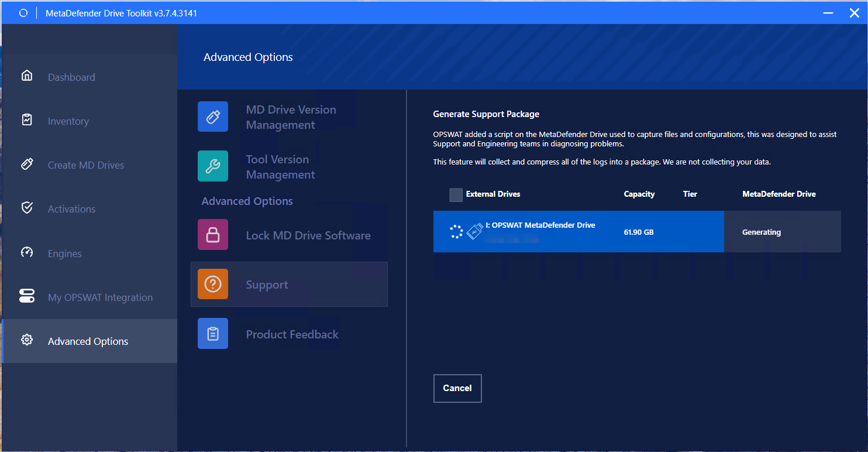This screenshot has height=452, width=868.
Task: Go to the Inventory section
Action: point(89,121)
